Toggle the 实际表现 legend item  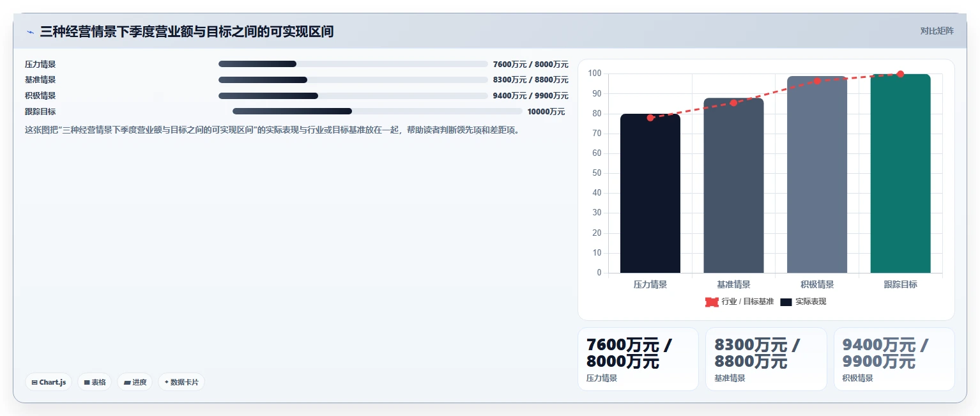click(x=803, y=302)
